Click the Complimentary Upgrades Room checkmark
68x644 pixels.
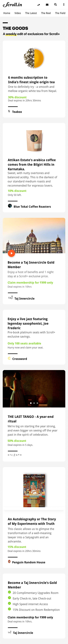(x=10, y=592)
